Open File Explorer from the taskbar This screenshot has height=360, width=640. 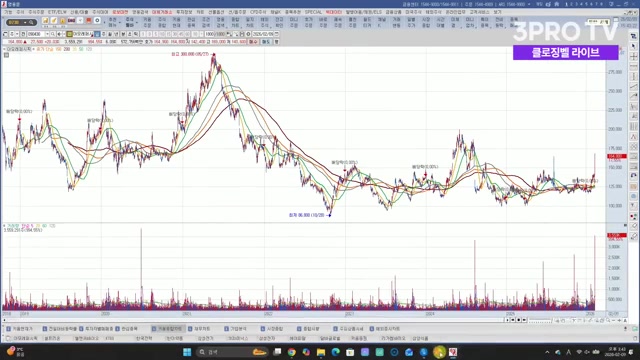coord(321,352)
